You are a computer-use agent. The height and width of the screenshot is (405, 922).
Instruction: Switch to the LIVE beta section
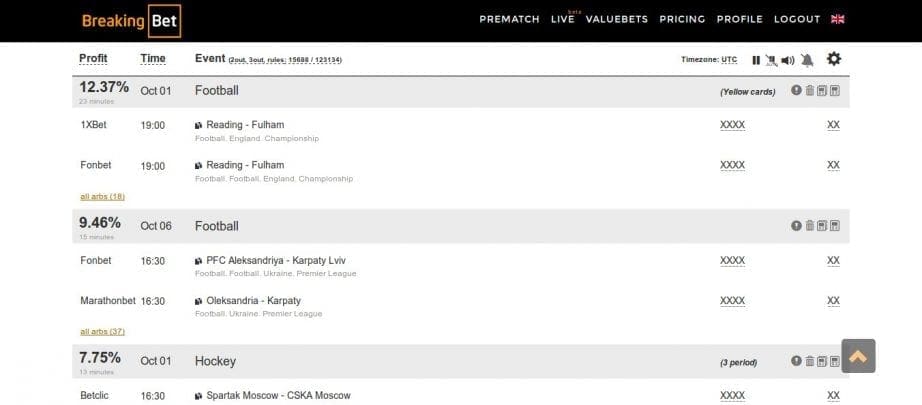[x=562, y=19]
